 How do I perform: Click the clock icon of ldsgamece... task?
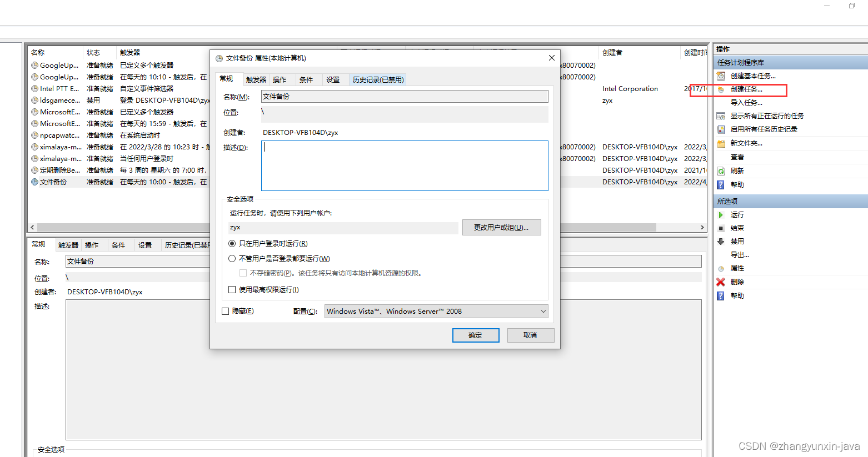pyautogui.click(x=34, y=100)
